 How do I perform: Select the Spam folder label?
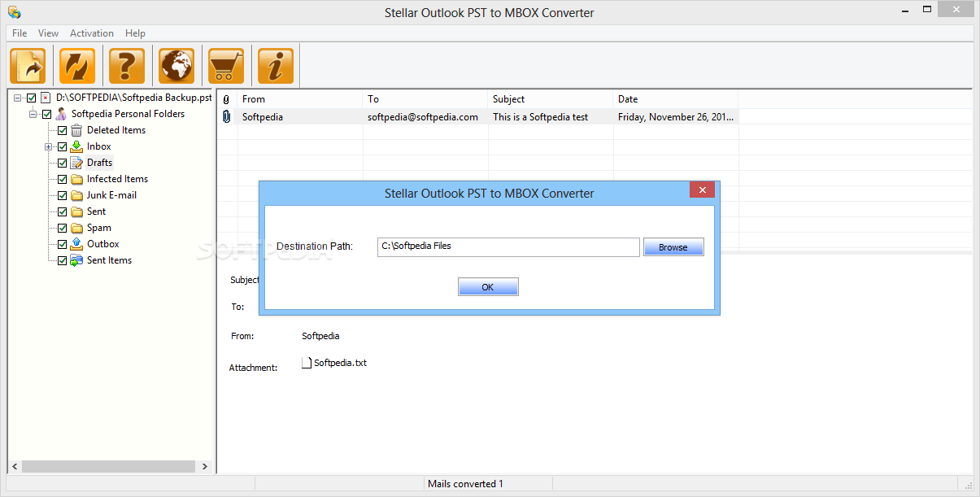99,228
